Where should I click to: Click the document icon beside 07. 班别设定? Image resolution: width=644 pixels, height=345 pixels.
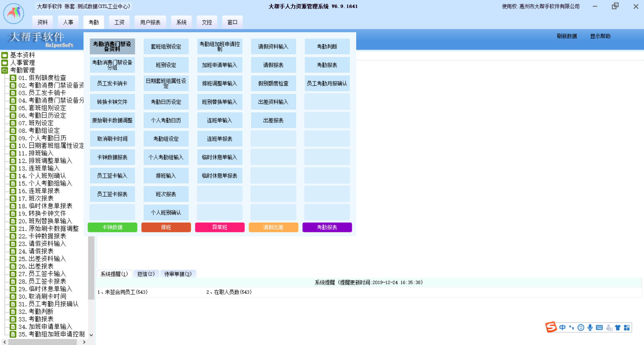pos(13,123)
